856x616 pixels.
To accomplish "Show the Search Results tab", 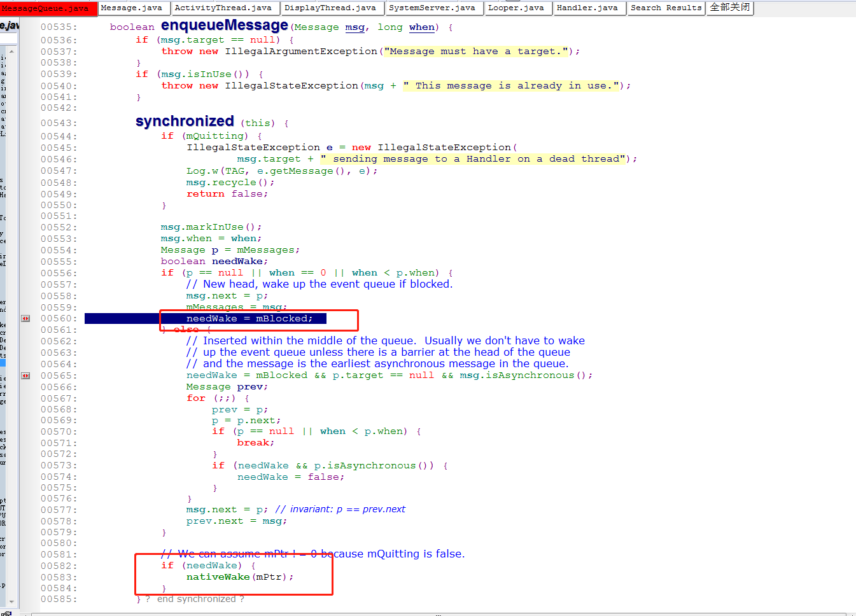I will (x=666, y=8).
